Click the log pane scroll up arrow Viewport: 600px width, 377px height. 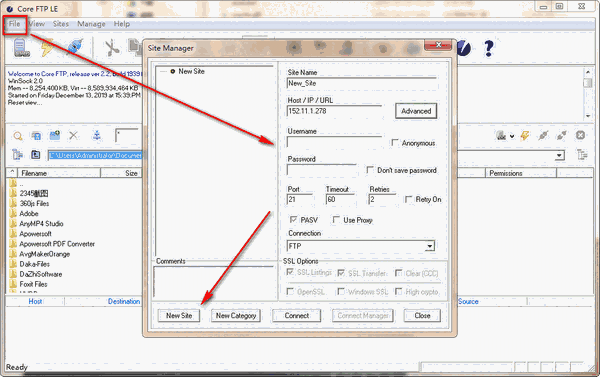(587, 72)
